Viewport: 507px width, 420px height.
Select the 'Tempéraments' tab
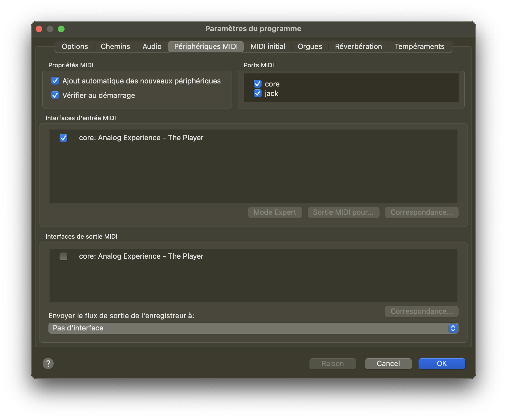pos(419,46)
